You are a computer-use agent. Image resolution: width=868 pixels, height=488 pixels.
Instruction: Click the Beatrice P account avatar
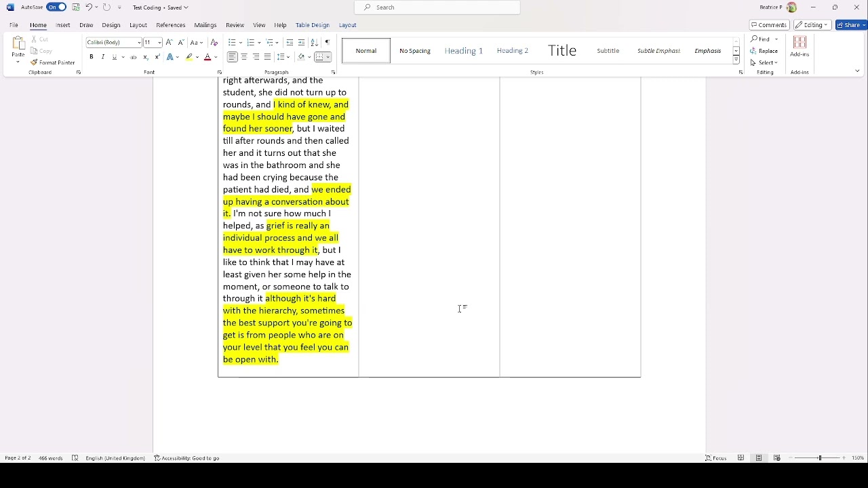click(x=791, y=7)
